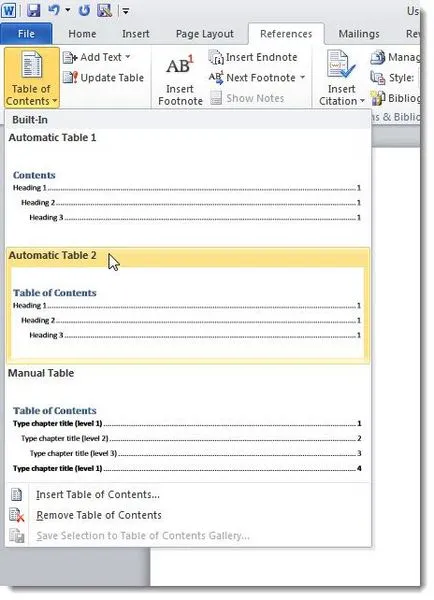
Task: Expand Next Footnote dropdown arrow
Action: pyautogui.click(x=302, y=78)
